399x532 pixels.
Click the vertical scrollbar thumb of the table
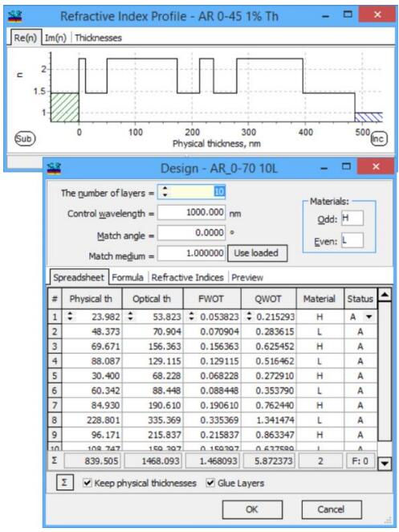385,370
